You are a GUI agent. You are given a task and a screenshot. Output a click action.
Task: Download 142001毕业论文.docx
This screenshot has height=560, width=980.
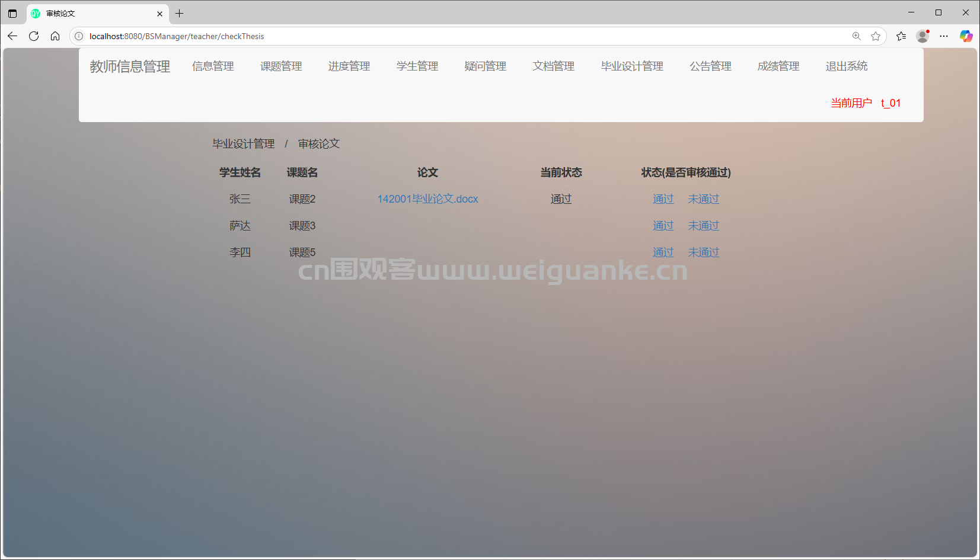pyautogui.click(x=427, y=199)
